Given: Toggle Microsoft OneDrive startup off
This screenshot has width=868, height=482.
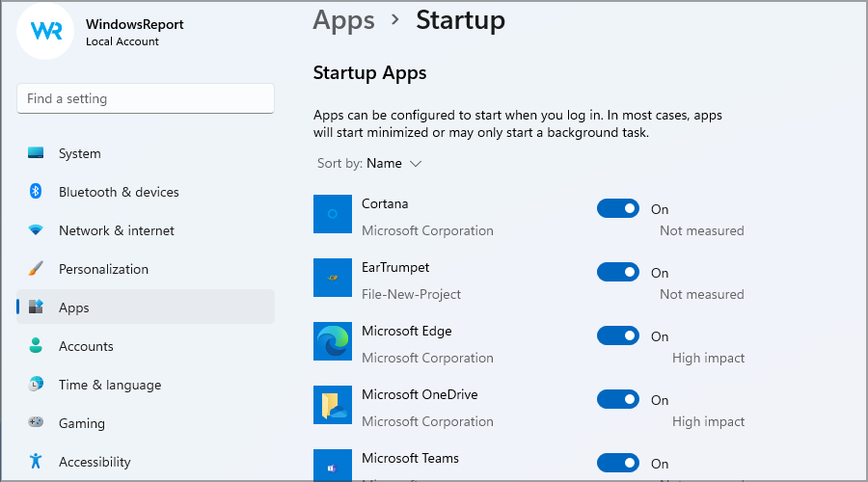Looking at the screenshot, I should pos(618,399).
